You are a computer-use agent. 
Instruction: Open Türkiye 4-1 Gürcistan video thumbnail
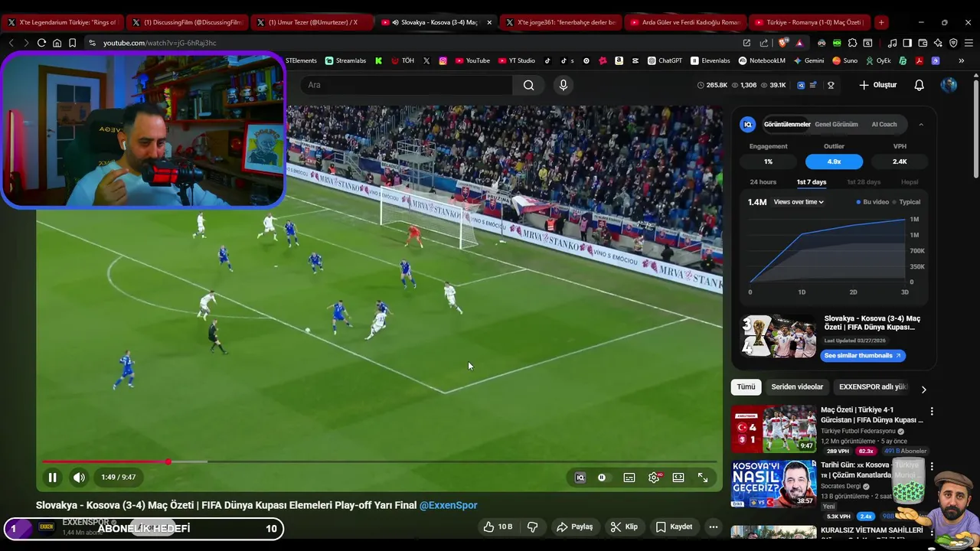point(773,429)
